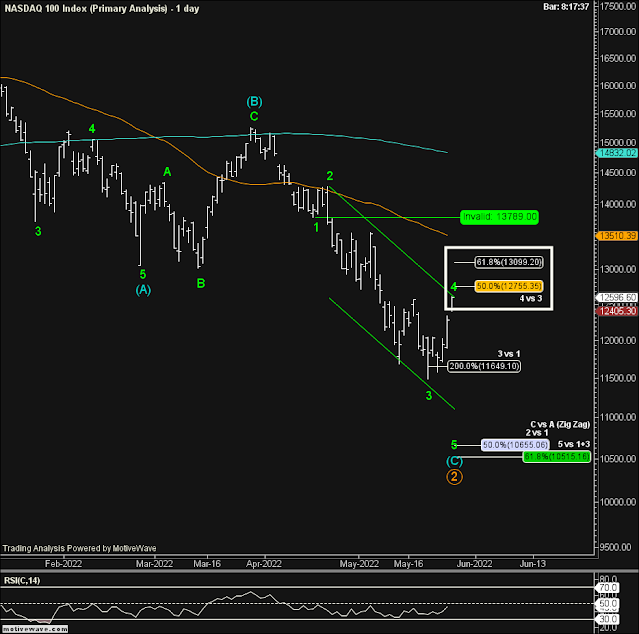Select the cyan (A) wave label

point(143,290)
